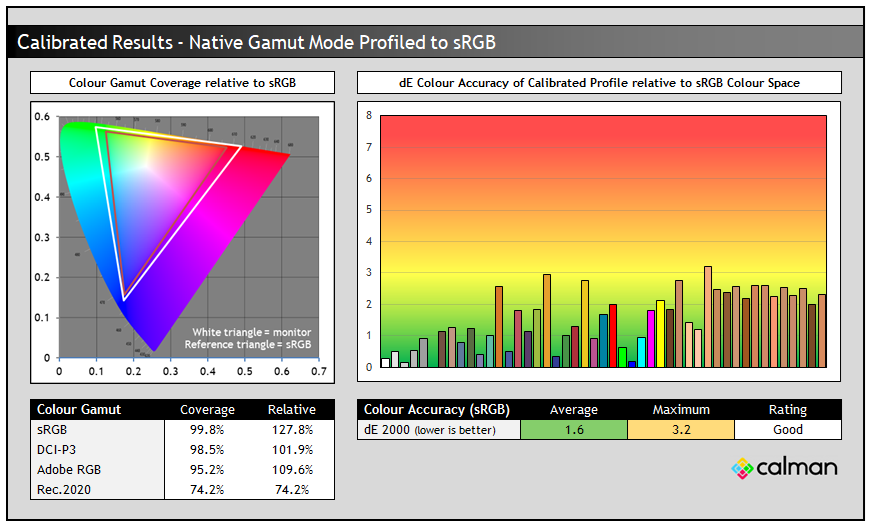Click the bright yellow bar next to magenta
This screenshot has height=521, width=872.
tap(660, 334)
